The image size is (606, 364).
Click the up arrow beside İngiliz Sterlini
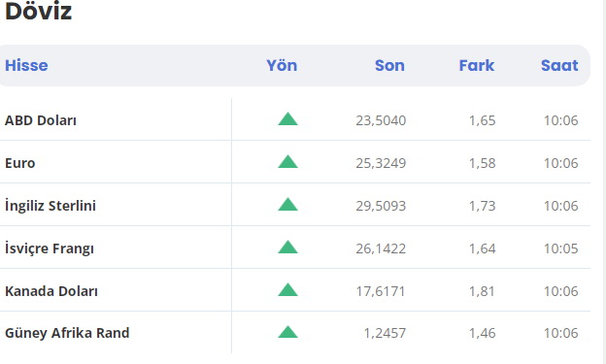point(287,204)
